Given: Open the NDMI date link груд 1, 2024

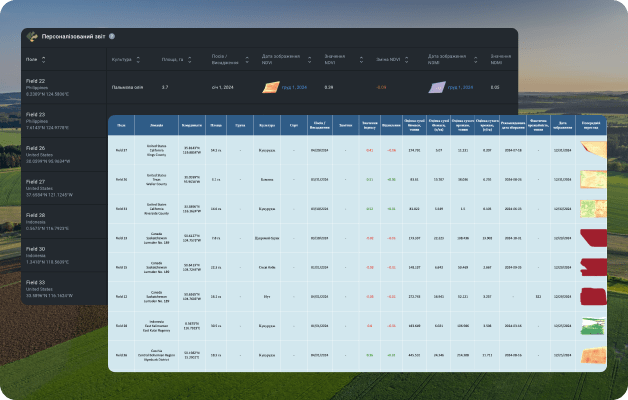Looking at the screenshot, I should [x=461, y=87].
